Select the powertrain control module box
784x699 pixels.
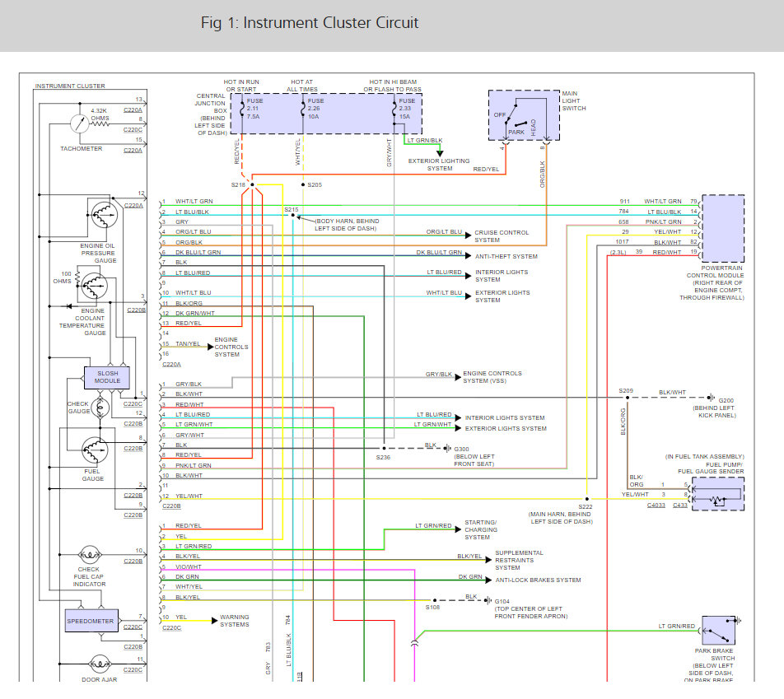[723, 229]
